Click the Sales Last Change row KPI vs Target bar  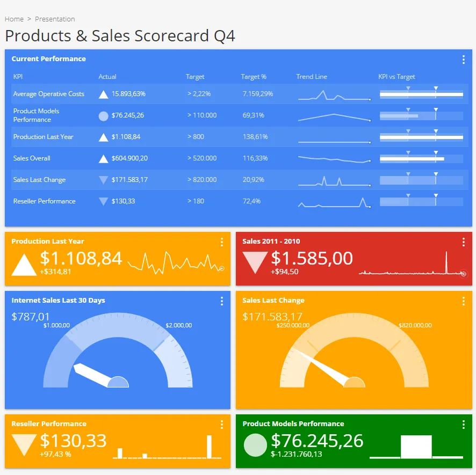click(421, 180)
